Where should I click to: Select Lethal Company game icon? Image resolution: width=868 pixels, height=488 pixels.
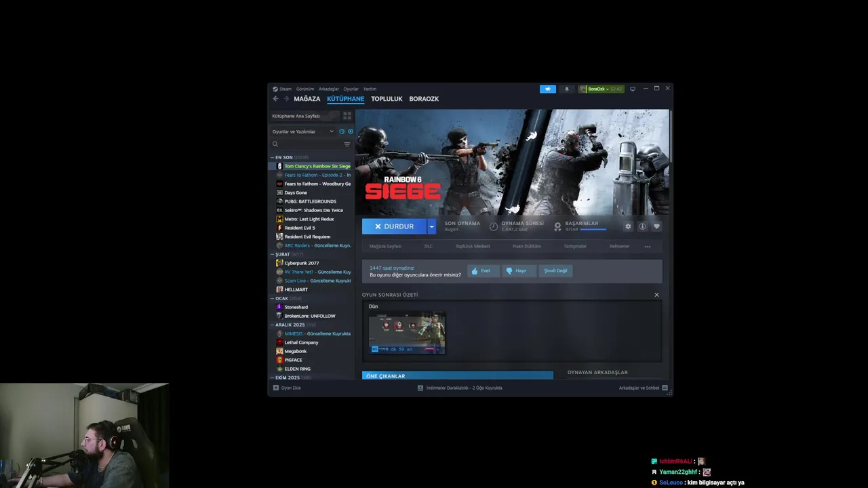point(279,342)
